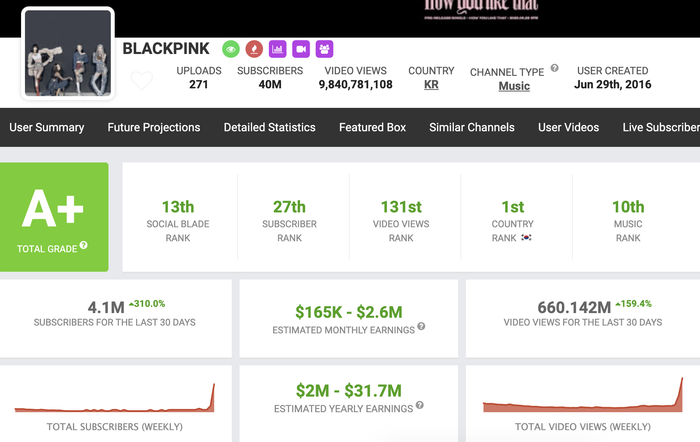
Task: Click the purple group users icon
Action: [324, 48]
